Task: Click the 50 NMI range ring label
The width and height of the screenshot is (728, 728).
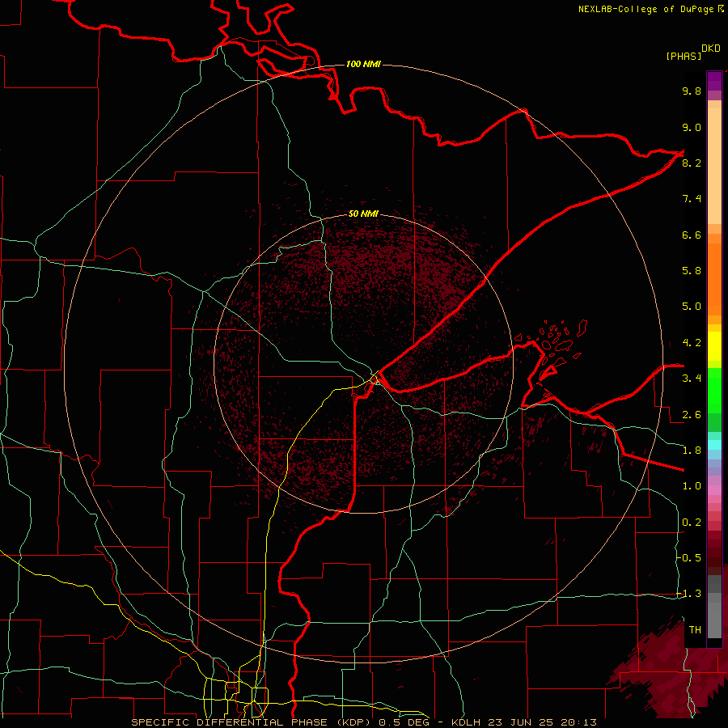Action: click(363, 214)
